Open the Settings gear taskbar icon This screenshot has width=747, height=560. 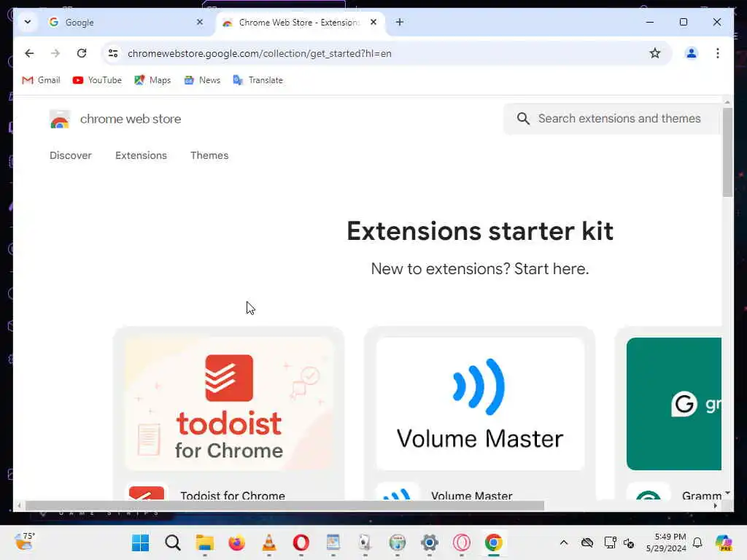pos(429,542)
